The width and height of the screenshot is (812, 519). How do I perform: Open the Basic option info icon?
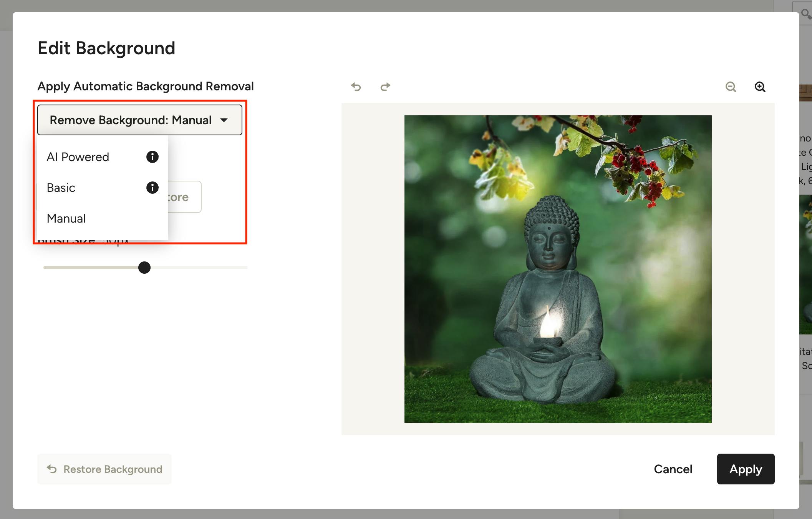pos(152,188)
